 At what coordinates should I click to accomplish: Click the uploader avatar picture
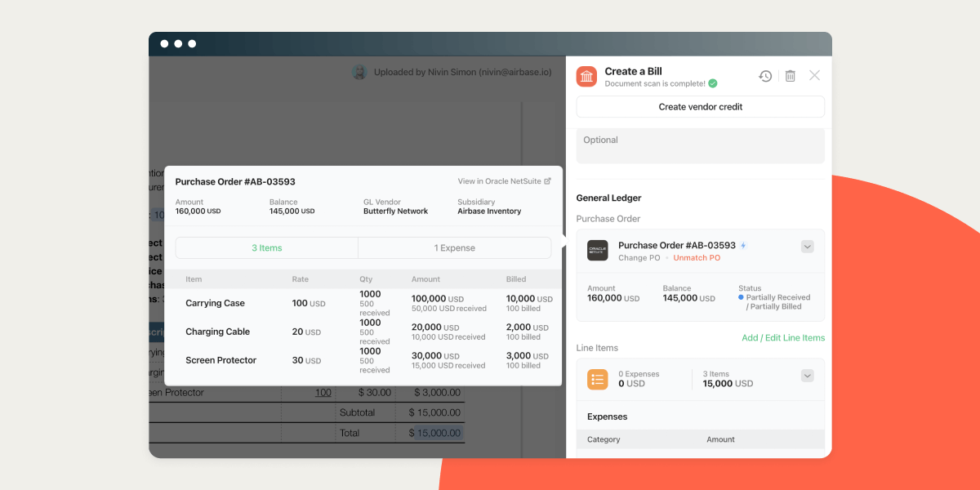[x=359, y=72]
